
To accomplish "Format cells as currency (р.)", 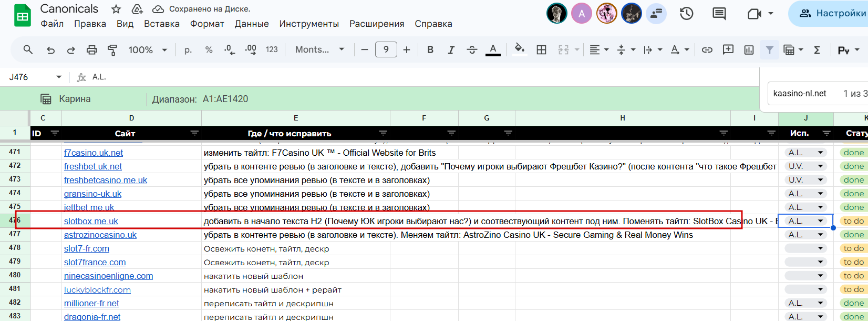I will (x=188, y=49).
